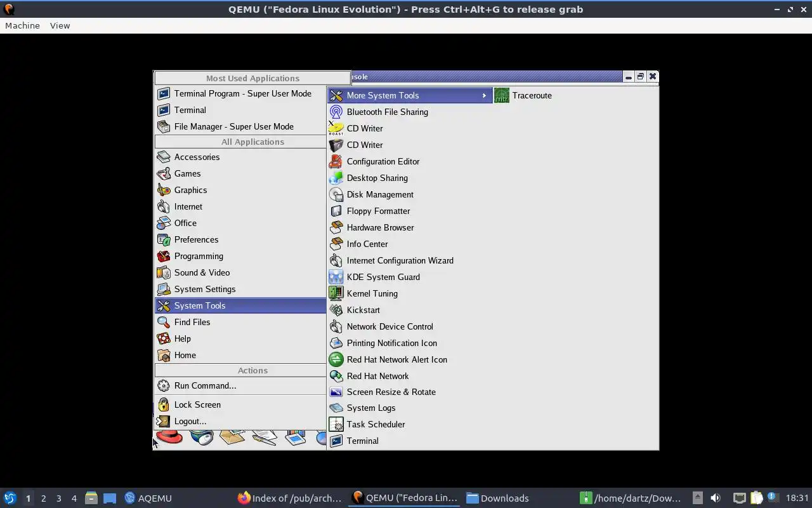Open the presentation slides launcher in guest panel
Screen dimensions: 812x508
tap(296, 438)
